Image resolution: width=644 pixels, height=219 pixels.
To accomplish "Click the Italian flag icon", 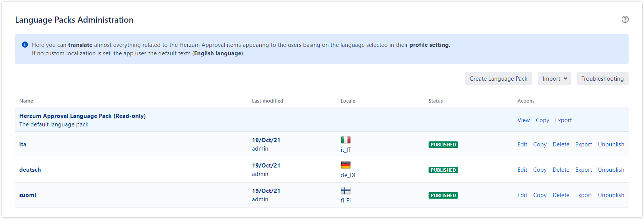I will click(x=345, y=140).
